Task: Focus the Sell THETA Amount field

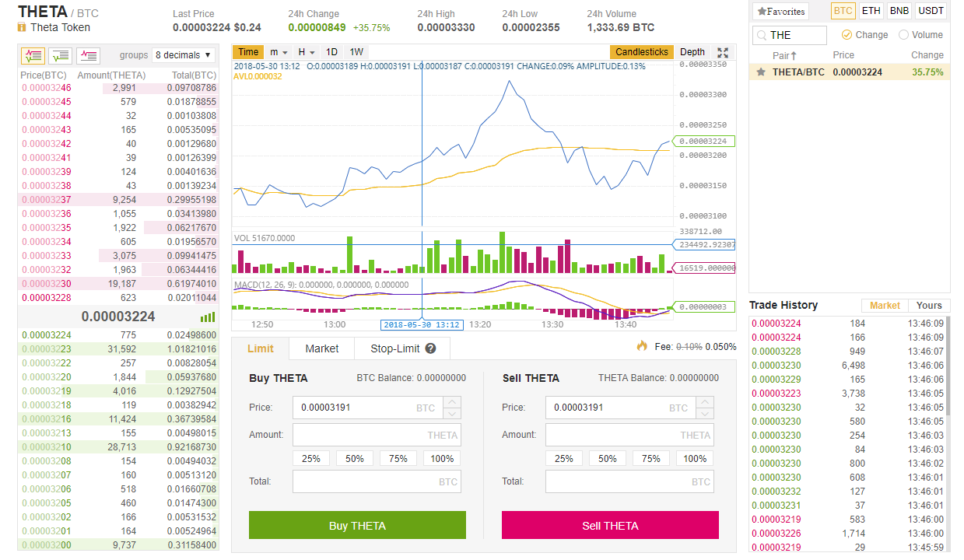Action: click(x=629, y=435)
